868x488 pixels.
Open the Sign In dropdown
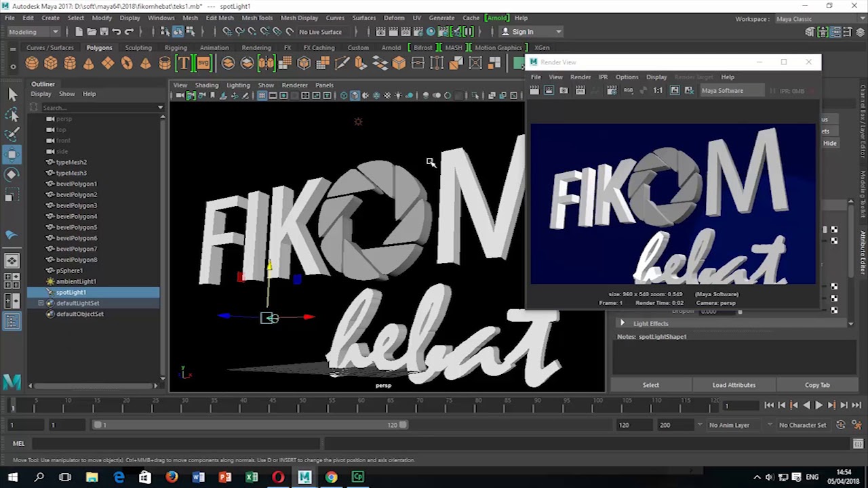point(531,32)
